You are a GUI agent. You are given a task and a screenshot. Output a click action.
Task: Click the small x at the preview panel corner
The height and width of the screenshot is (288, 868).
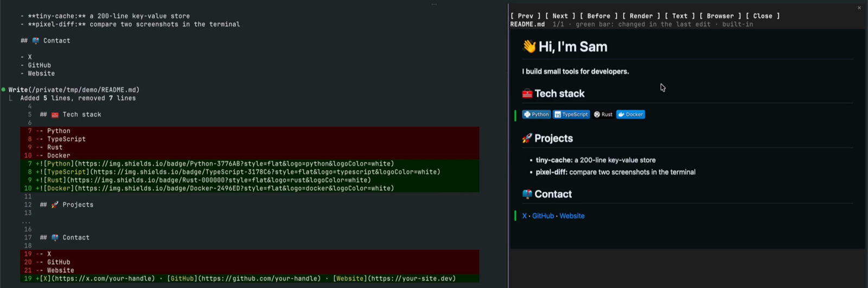859,8
